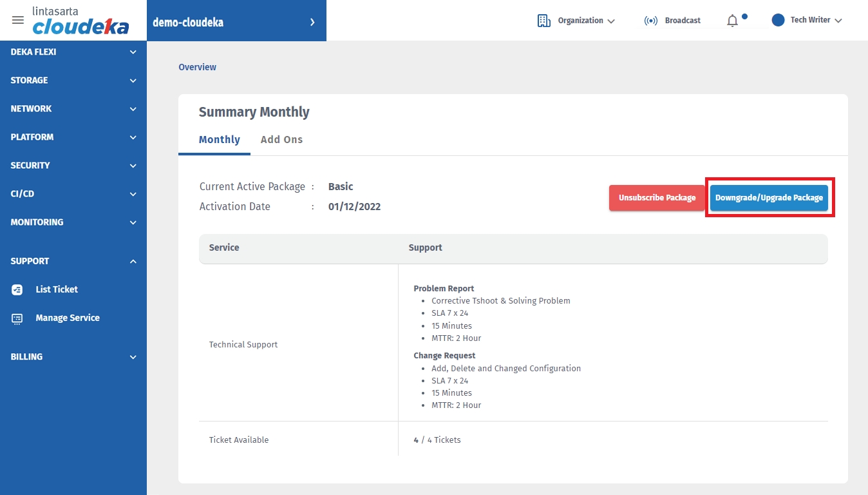Open the hamburger menu icon
The image size is (868, 495).
[18, 20]
